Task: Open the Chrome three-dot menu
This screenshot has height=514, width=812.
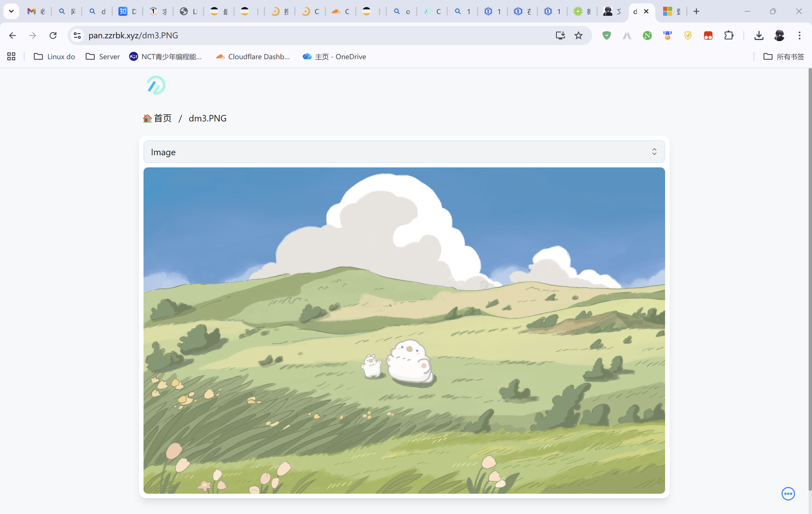Action: [799, 36]
